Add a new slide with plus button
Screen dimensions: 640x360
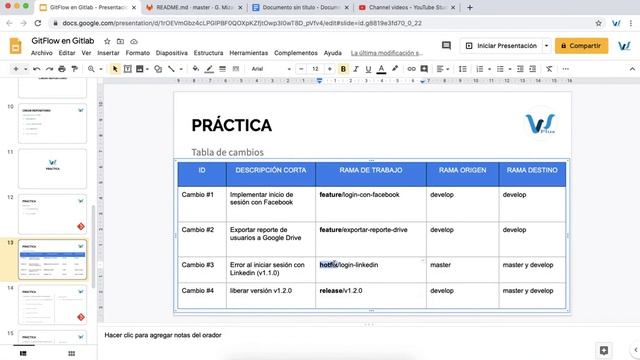point(16,69)
